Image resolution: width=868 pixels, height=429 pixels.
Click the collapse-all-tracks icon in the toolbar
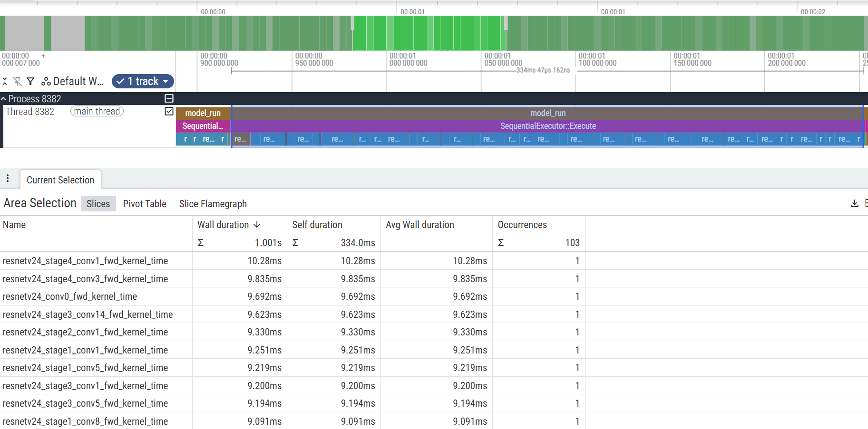[5, 81]
